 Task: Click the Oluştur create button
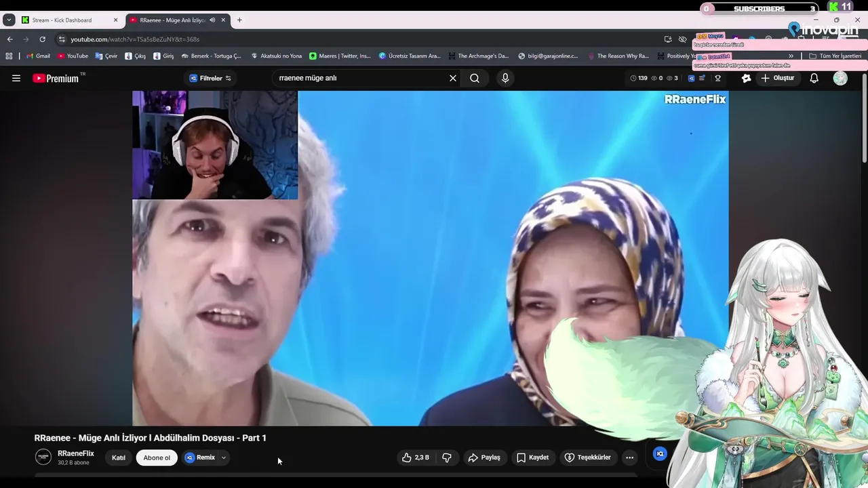click(x=777, y=78)
